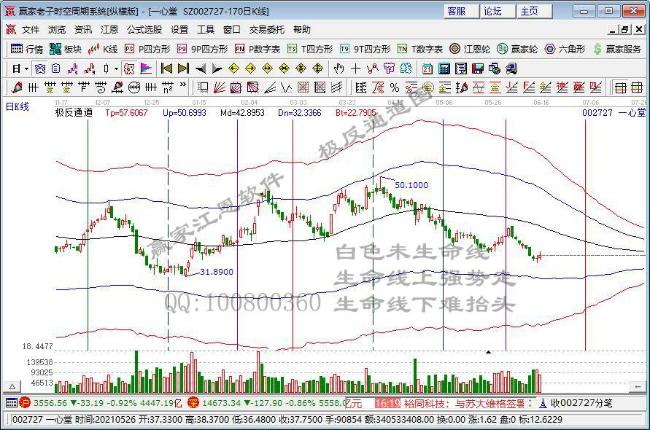Select the zigzag wave line tool
Viewport: 650px width, 430px height.
286,87
